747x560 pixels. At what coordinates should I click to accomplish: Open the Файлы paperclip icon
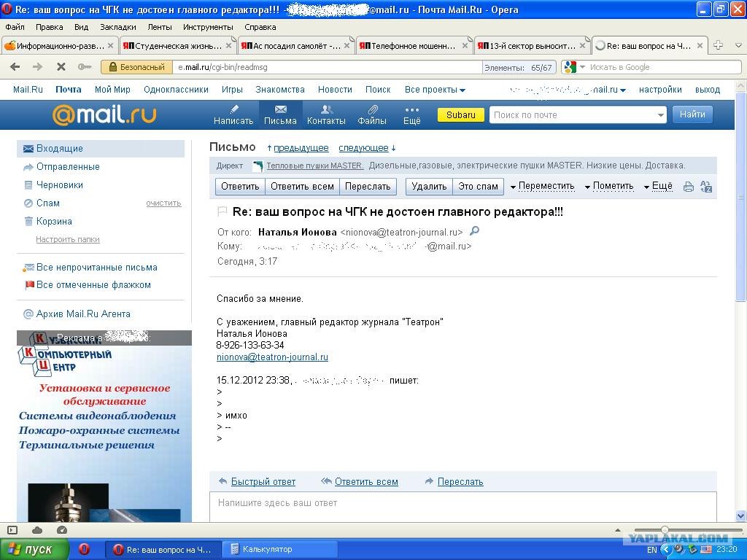pyautogui.click(x=372, y=110)
